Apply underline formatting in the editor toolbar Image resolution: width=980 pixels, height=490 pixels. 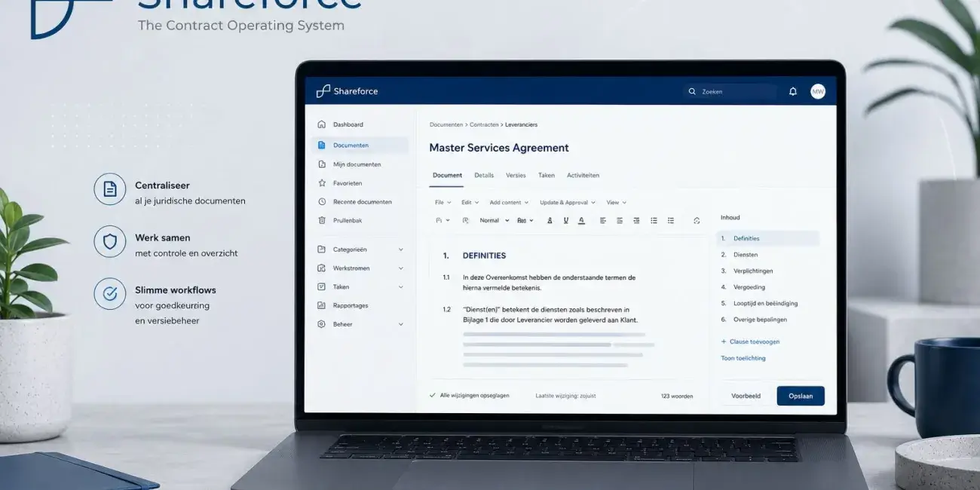pos(565,220)
